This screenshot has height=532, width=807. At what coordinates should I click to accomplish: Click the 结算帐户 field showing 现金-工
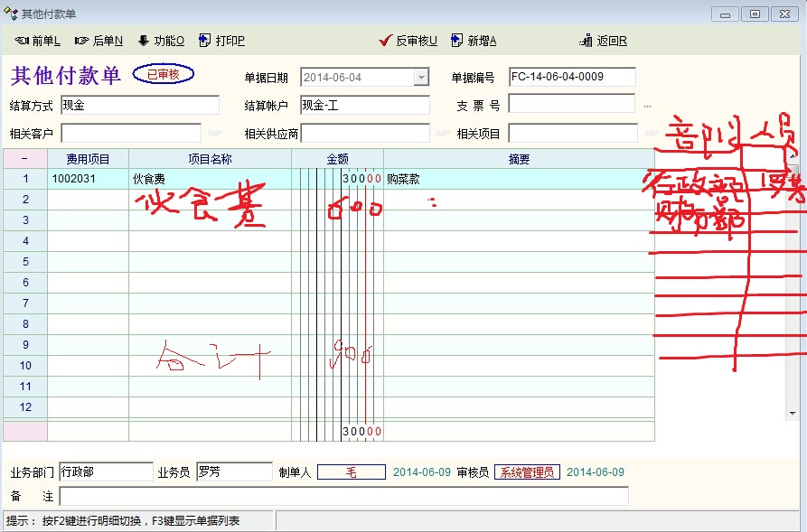[x=364, y=105]
